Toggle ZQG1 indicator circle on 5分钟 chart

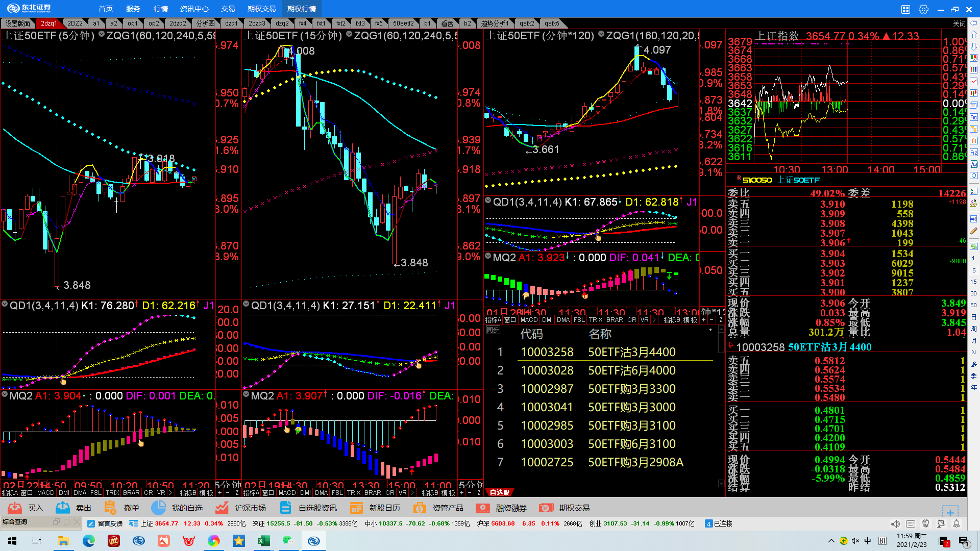102,34
